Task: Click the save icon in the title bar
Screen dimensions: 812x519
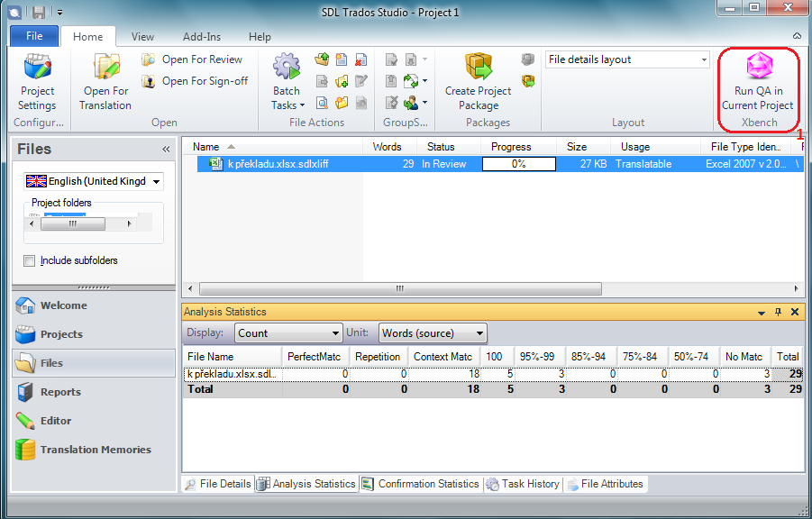Action: click(x=39, y=12)
